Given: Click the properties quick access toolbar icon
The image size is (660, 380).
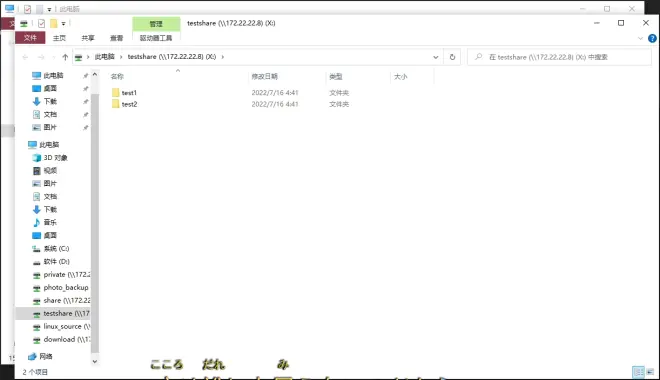Looking at the screenshot, I should click(x=41, y=24).
